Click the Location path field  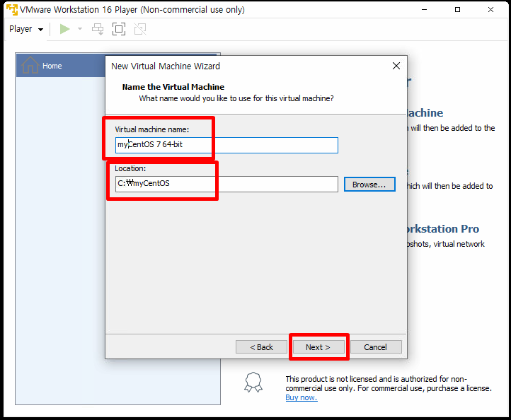[226, 184]
